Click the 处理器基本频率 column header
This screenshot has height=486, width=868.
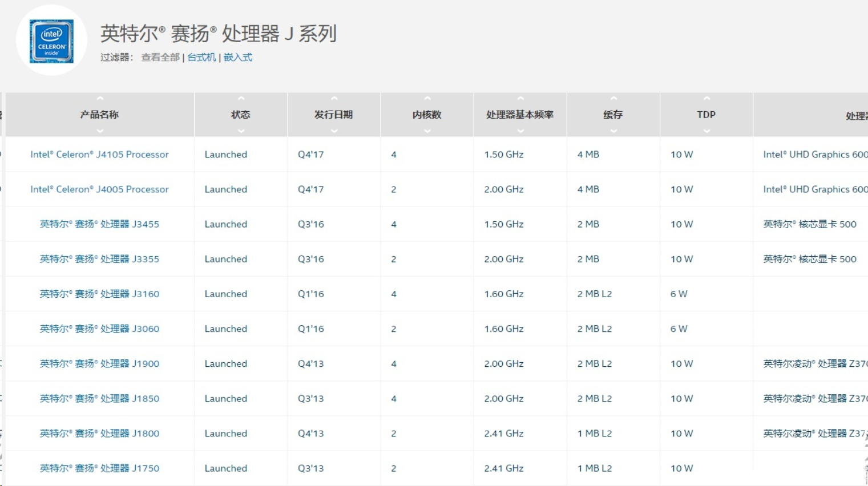pos(520,115)
